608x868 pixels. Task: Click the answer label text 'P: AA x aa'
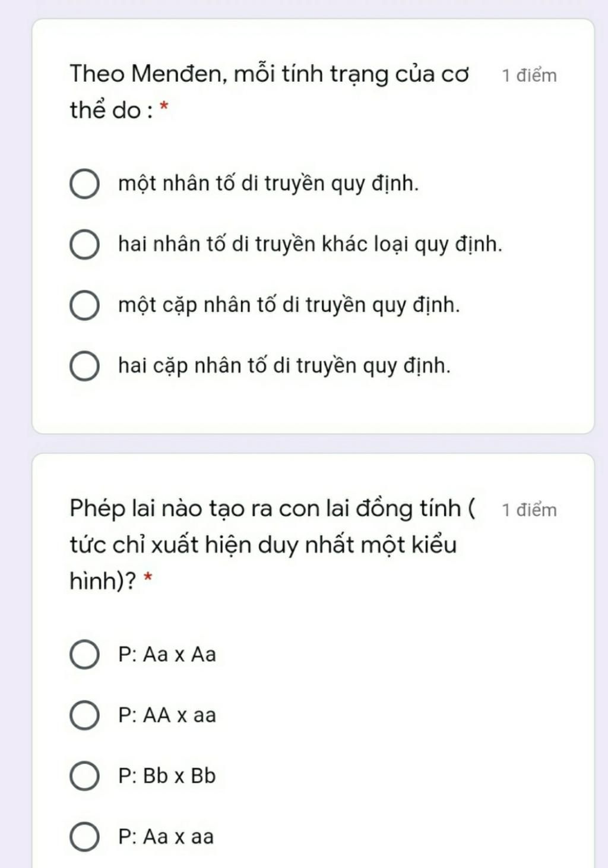[167, 715]
